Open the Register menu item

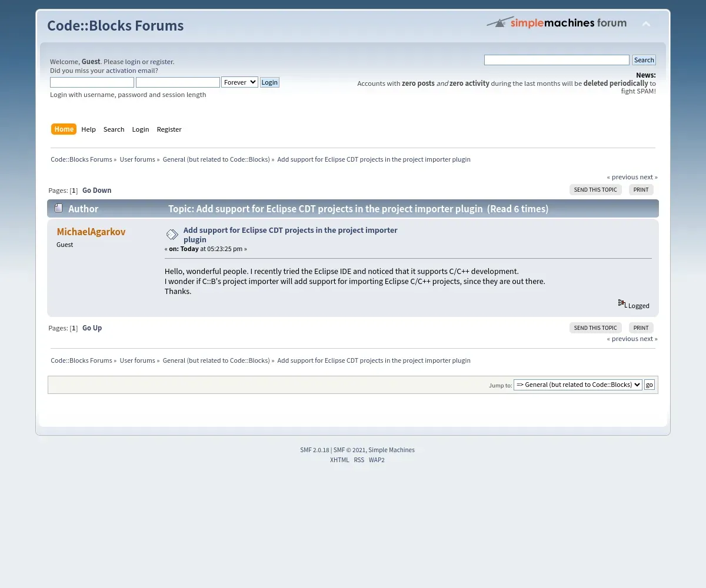tap(169, 129)
